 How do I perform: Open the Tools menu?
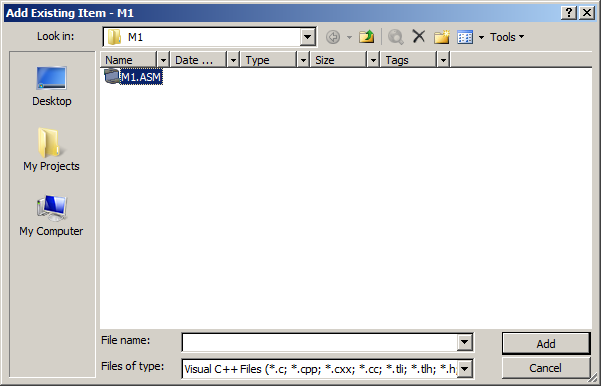click(x=507, y=37)
